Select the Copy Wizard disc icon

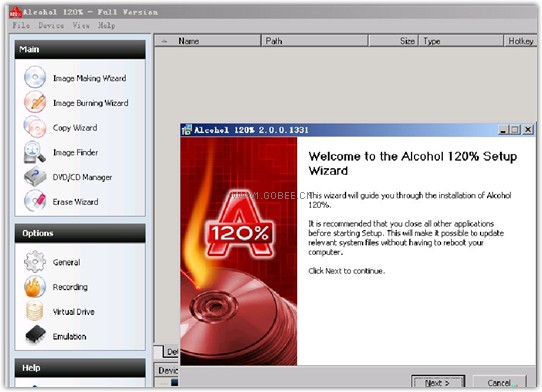[35, 127]
